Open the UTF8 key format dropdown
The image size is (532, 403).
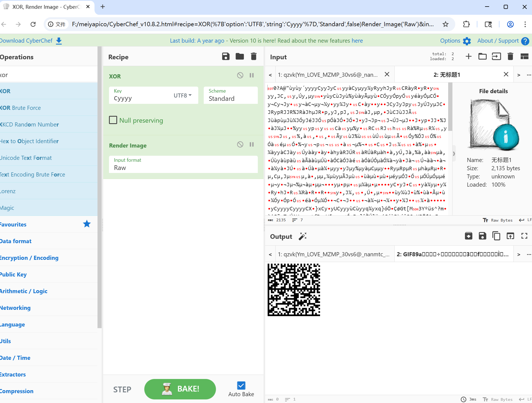(x=182, y=95)
